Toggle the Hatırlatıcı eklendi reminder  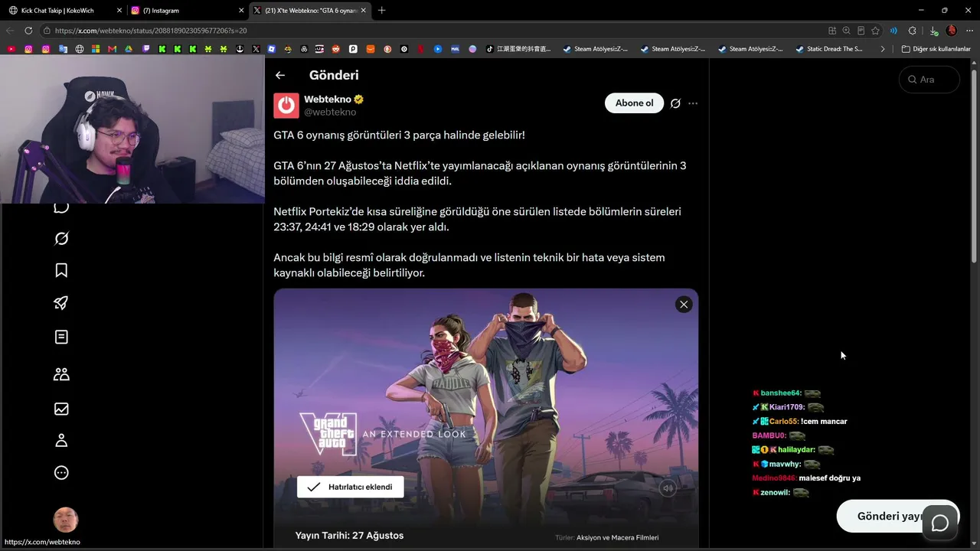[x=351, y=487]
